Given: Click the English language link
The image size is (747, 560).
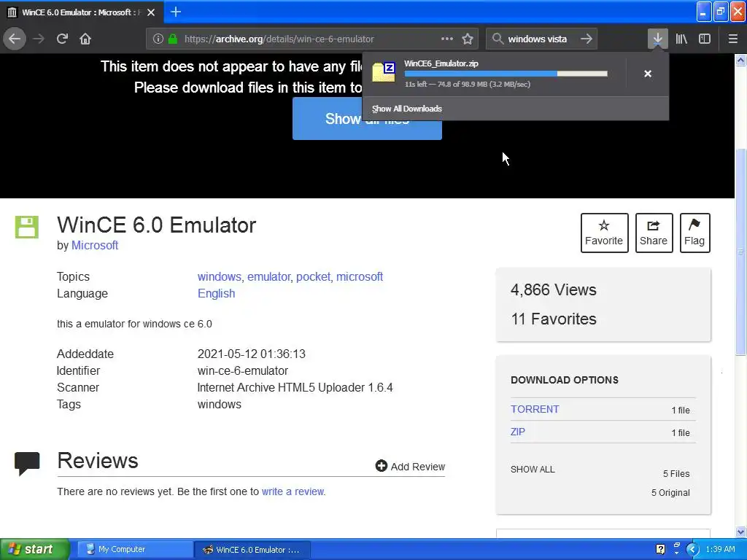Looking at the screenshot, I should (x=216, y=293).
